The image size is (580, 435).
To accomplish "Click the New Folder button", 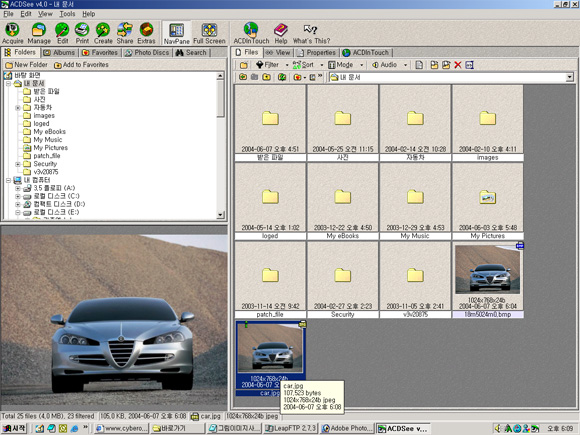I will [27, 65].
